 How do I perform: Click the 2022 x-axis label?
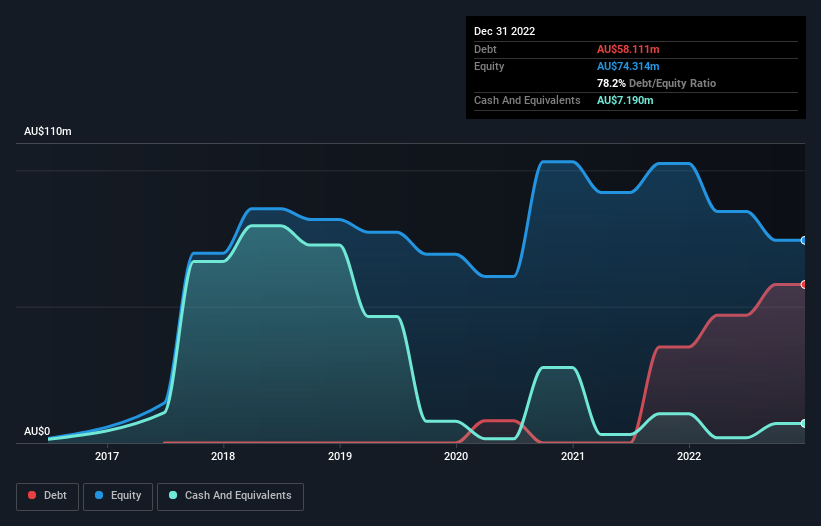tap(689, 456)
